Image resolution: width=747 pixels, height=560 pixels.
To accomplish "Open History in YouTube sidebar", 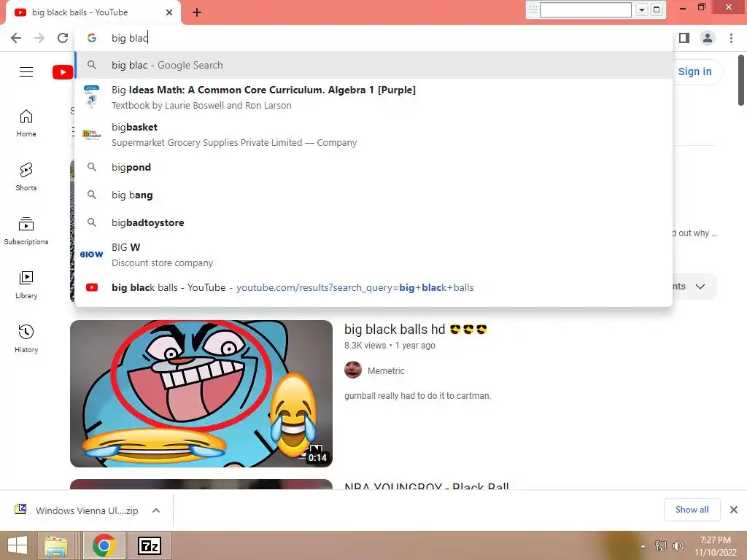I will pyautogui.click(x=26, y=338).
